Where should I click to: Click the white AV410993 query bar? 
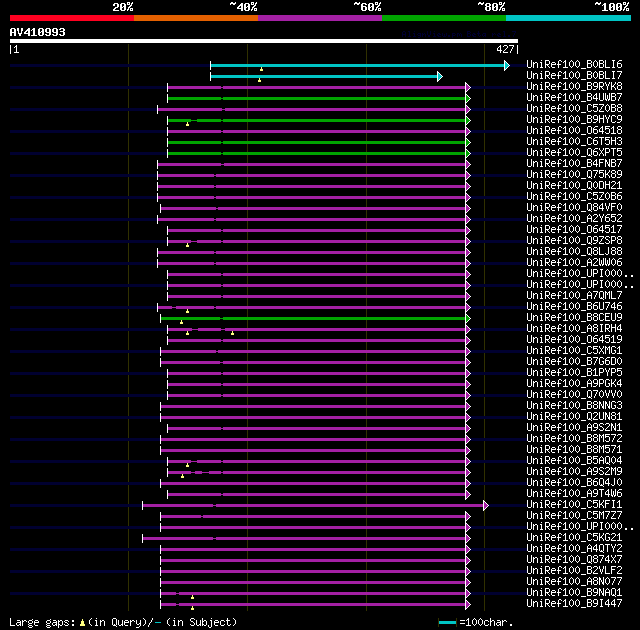coord(264,41)
